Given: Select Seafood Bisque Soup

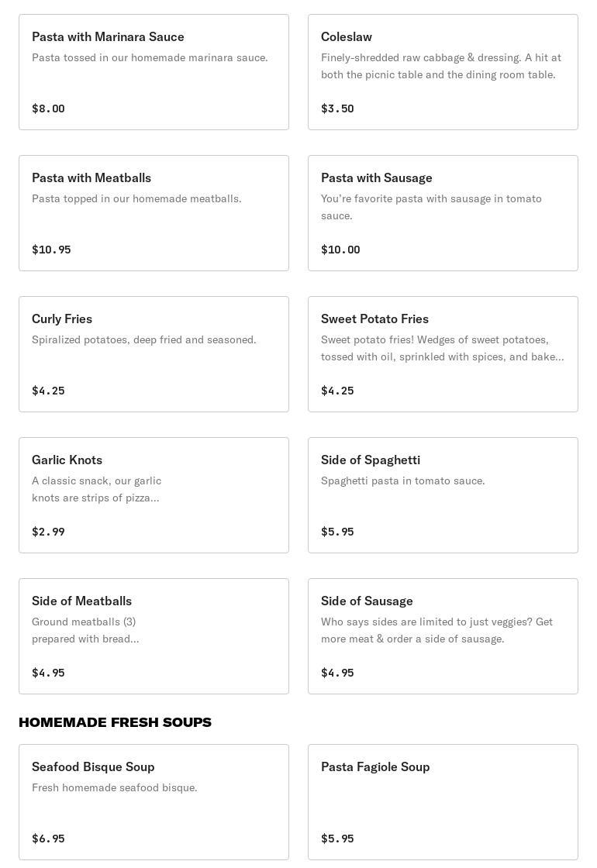Looking at the screenshot, I should [154, 802].
